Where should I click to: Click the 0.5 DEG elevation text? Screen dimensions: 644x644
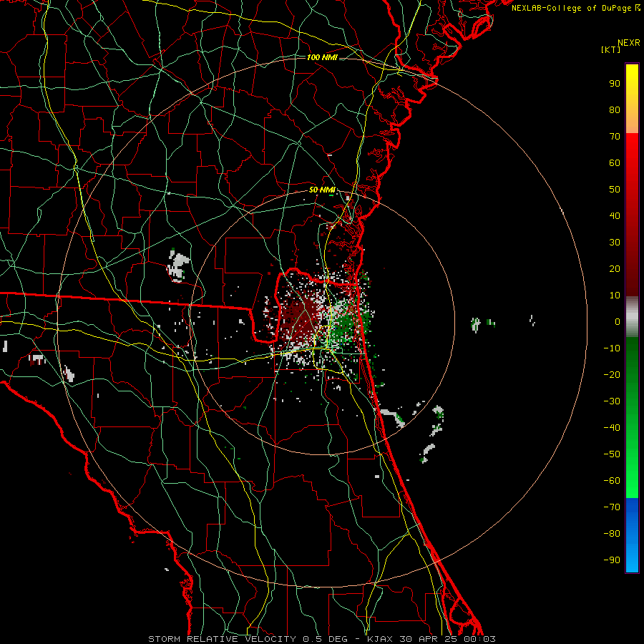(325, 639)
